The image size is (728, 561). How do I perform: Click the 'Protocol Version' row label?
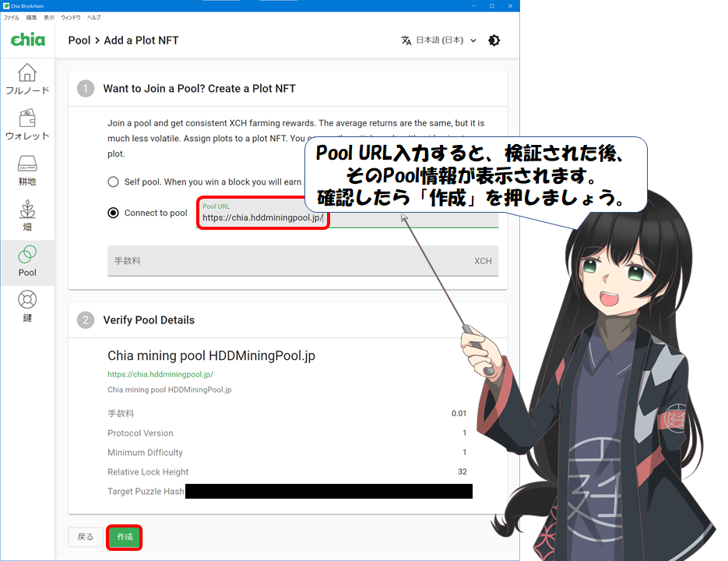click(140, 433)
